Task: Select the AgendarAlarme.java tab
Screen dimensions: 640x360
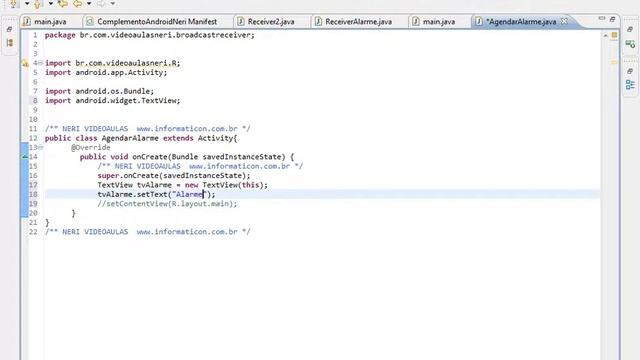Action: [x=521, y=22]
